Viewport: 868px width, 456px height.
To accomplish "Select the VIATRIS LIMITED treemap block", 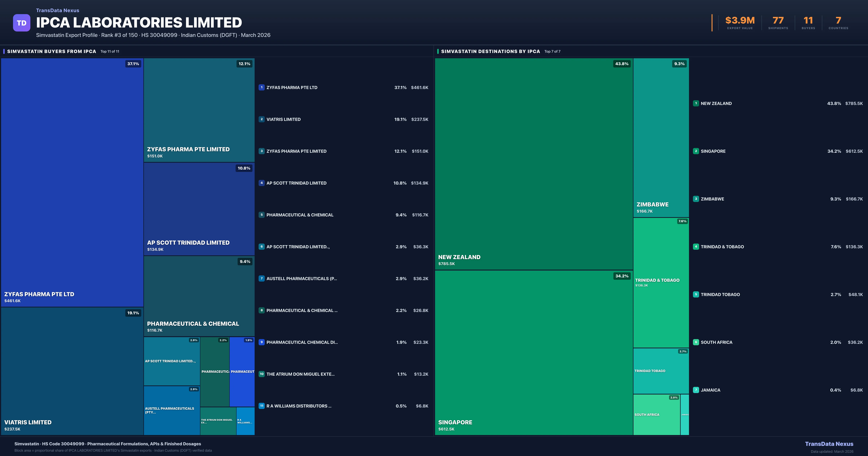I will click(72, 371).
